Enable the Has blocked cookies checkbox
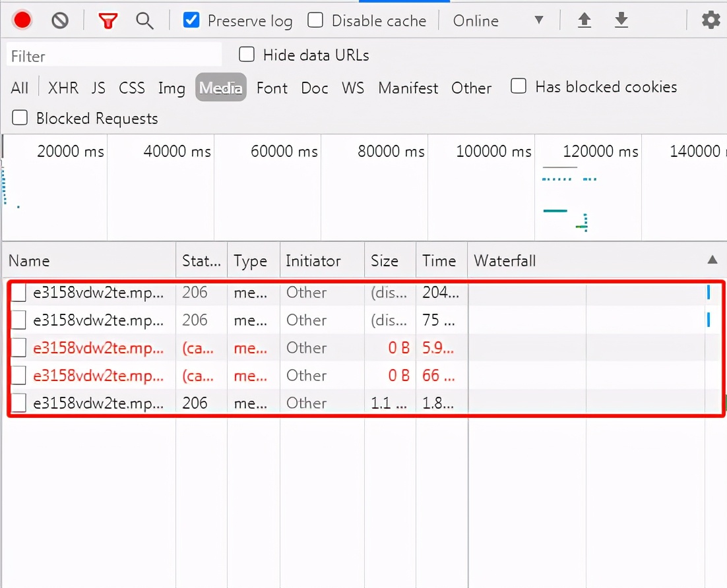727x588 pixels. point(519,86)
